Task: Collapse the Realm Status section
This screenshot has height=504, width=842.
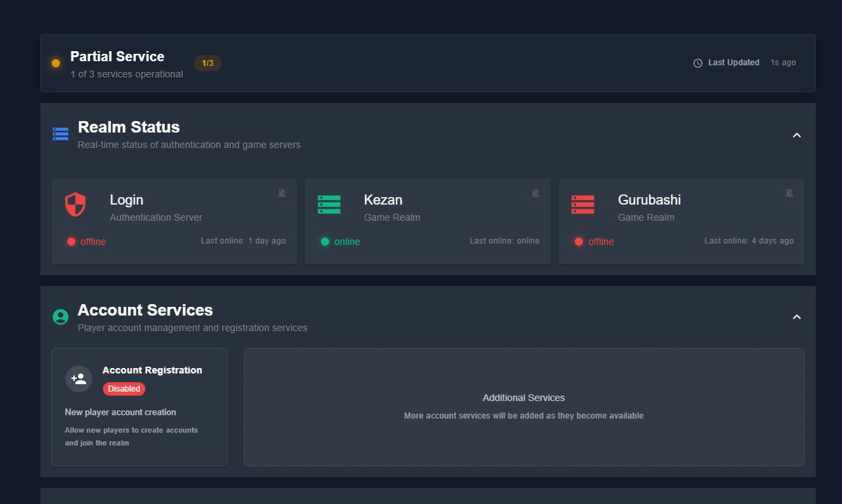Action: click(797, 135)
